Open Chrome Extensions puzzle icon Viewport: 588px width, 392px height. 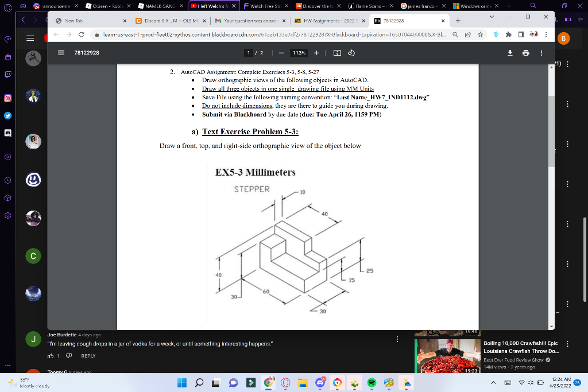tap(509, 34)
